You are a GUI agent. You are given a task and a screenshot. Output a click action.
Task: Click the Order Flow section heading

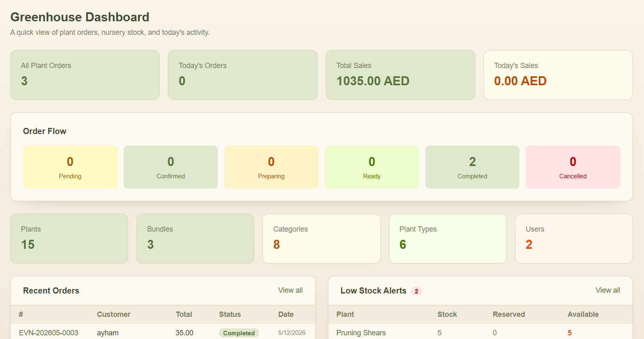[x=45, y=131]
